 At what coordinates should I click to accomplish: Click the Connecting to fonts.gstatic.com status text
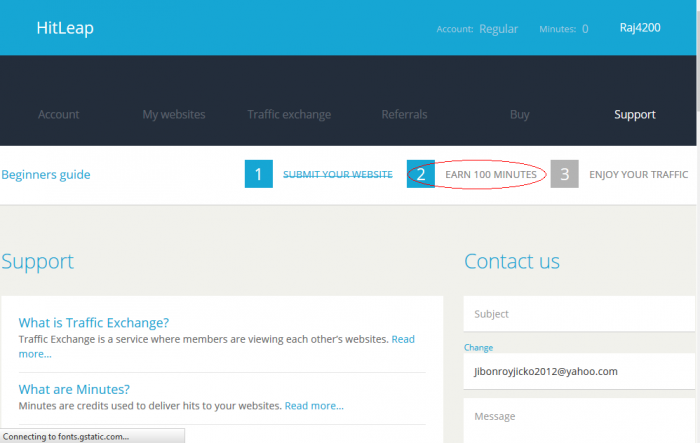click(x=66, y=437)
